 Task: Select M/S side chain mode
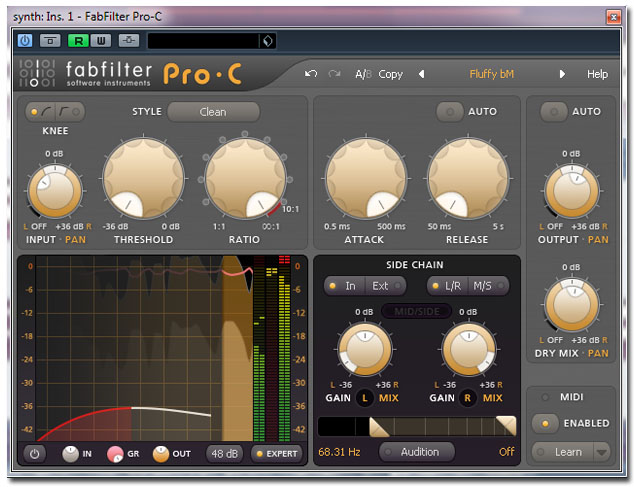coord(488,286)
